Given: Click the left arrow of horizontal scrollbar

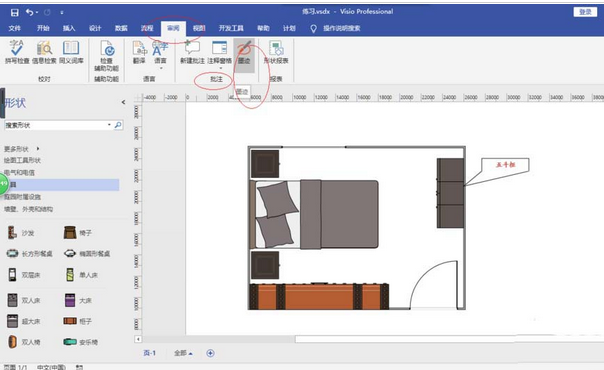Looking at the screenshot, I should (138, 339).
